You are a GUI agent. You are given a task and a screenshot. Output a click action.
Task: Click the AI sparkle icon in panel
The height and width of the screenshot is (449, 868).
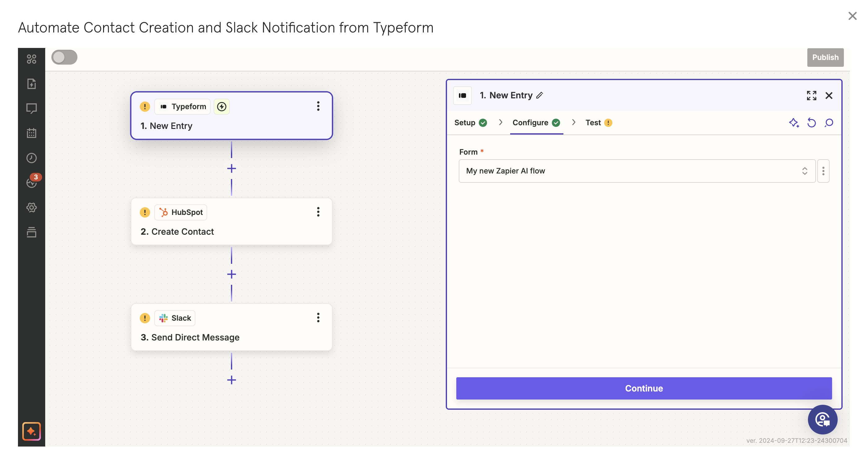pos(794,122)
